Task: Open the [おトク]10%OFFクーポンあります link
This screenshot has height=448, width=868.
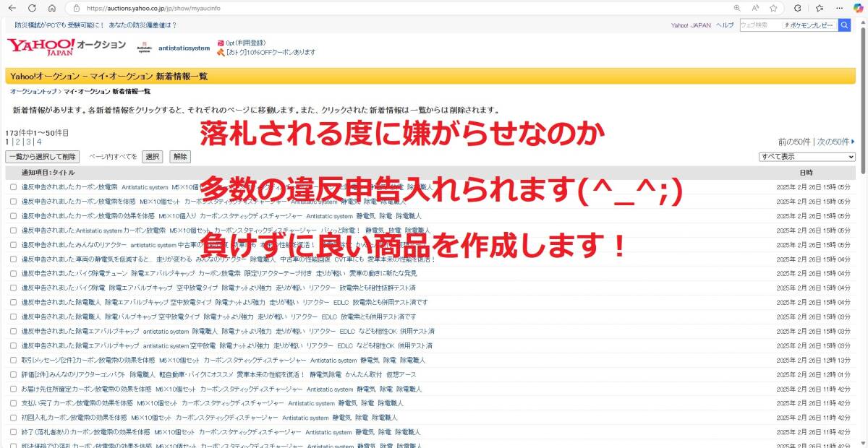Action: (271, 52)
